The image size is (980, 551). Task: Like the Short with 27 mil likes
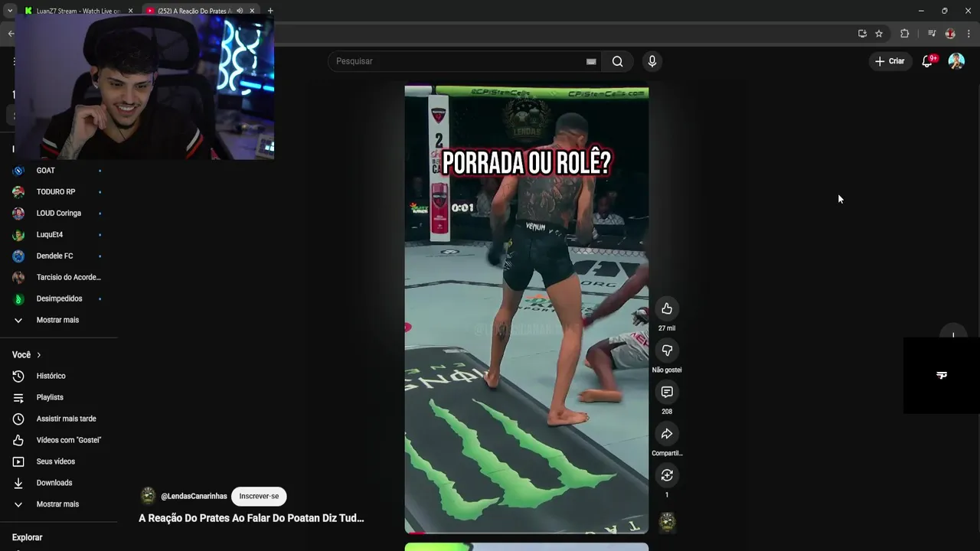click(x=667, y=308)
